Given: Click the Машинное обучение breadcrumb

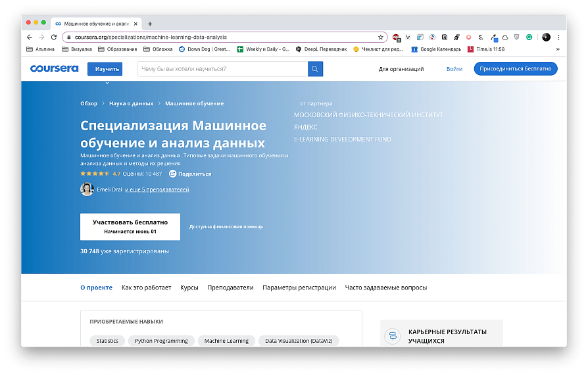Looking at the screenshot, I should 194,103.
